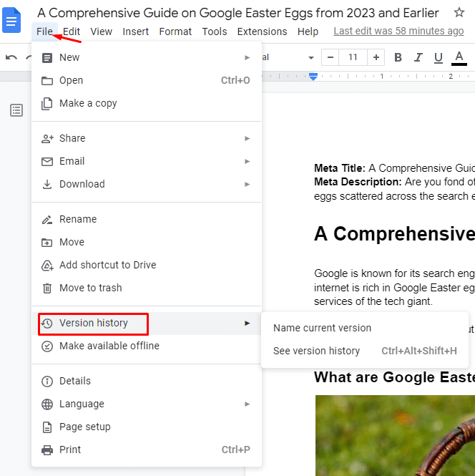Expand the Email submenu arrow
This screenshot has height=476, width=475.
click(x=248, y=161)
